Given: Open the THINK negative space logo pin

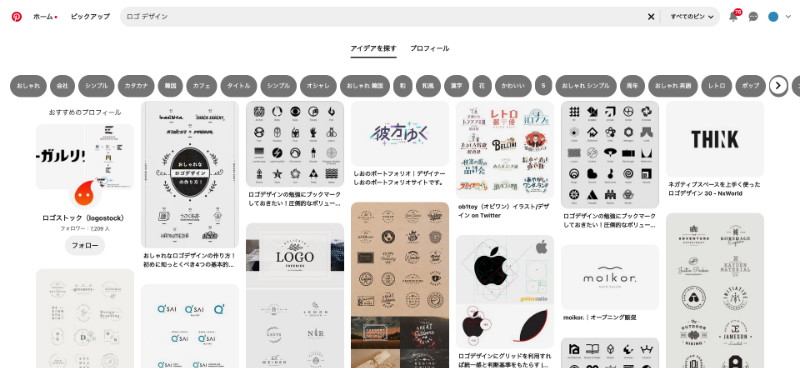Looking at the screenshot, I should [x=715, y=139].
